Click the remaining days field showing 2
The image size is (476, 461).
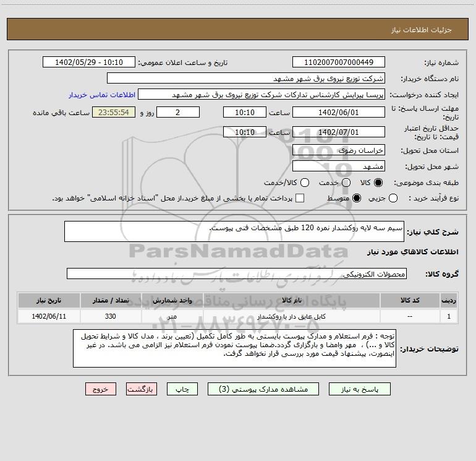click(x=178, y=112)
